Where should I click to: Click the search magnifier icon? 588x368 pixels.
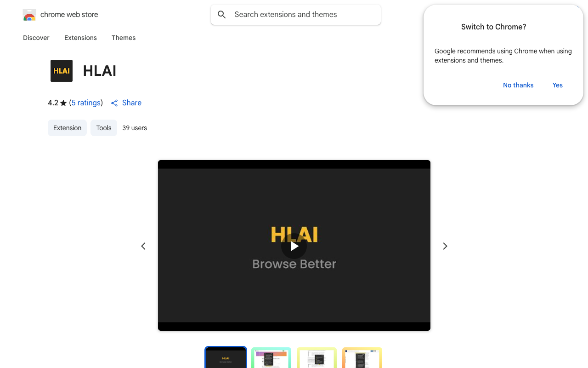pyautogui.click(x=222, y=15)
